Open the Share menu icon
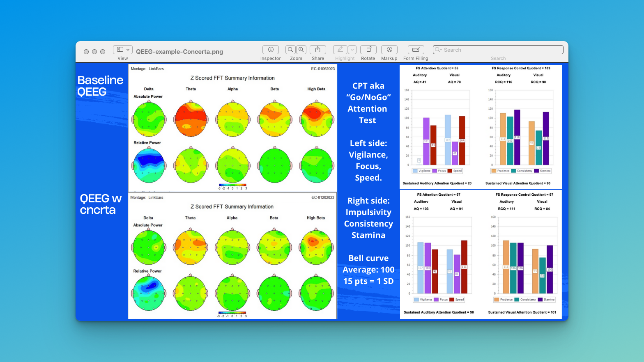This screenshot has width=644, height=362. click(x=317, y=50)
